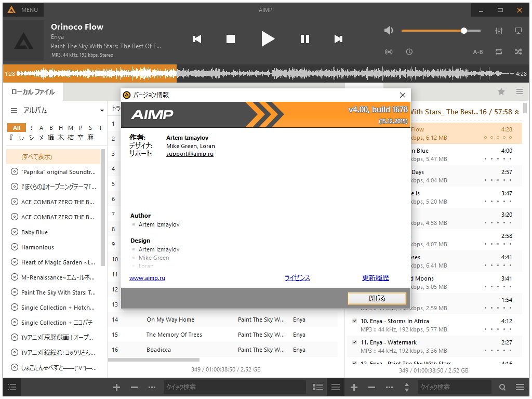Select the Harmonious album
Image resolution: width=532 pixels, height=399 pixels.
(54, 247)
